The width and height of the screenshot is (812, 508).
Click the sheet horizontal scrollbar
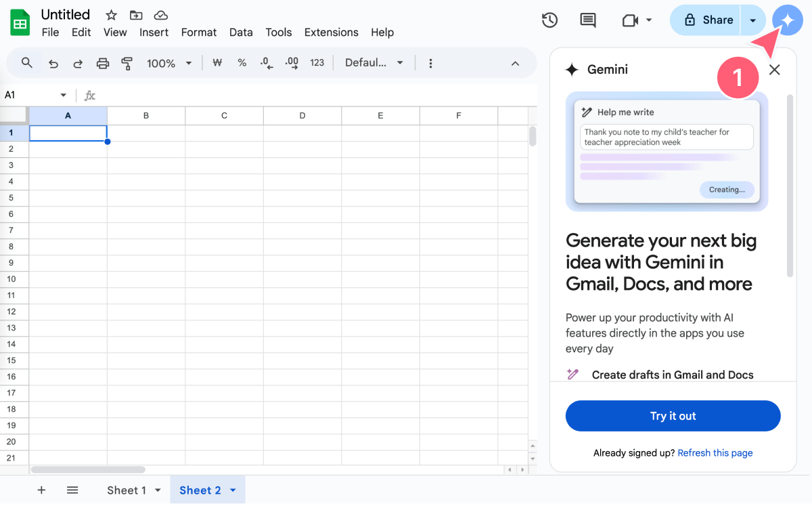[x=88, y=469]
